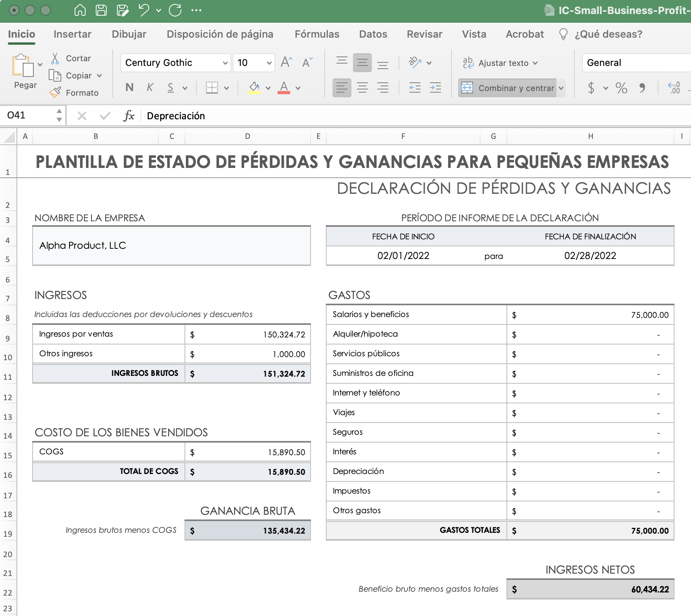
Task: Open the Insertar tab
Action: (x=73, y=34)
